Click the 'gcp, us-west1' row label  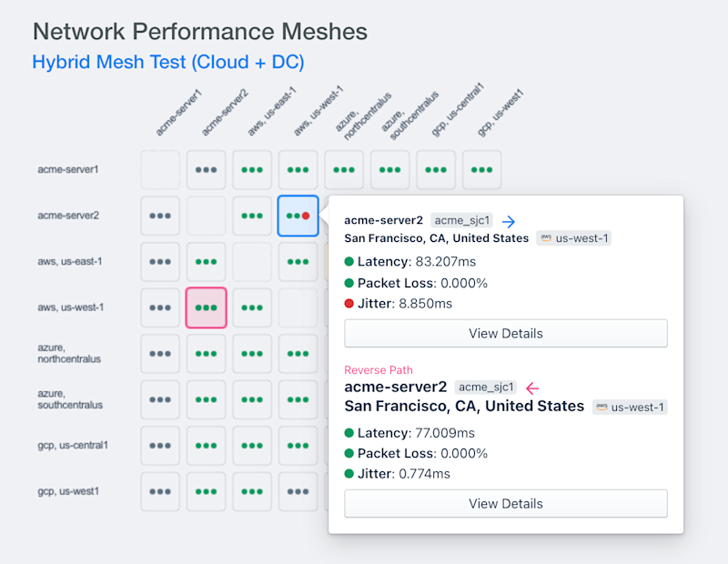68,491
